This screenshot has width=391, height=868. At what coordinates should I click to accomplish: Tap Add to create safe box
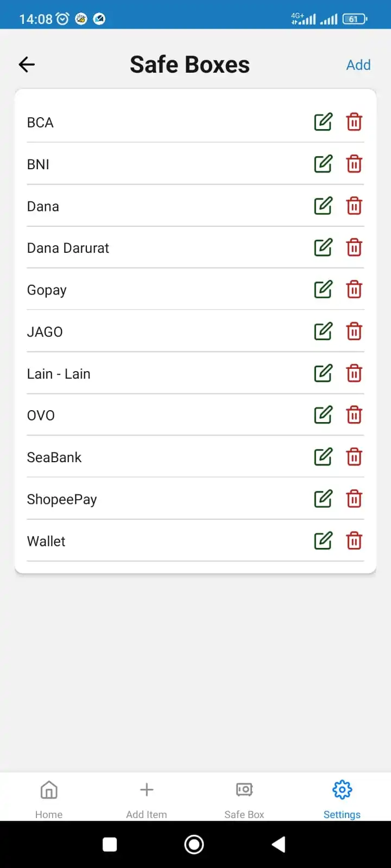(358, 65)
